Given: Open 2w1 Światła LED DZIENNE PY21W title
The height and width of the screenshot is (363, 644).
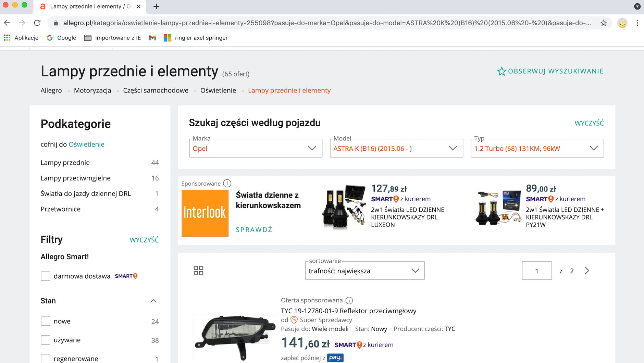Looking at the screenshot, I should [565, 217].
